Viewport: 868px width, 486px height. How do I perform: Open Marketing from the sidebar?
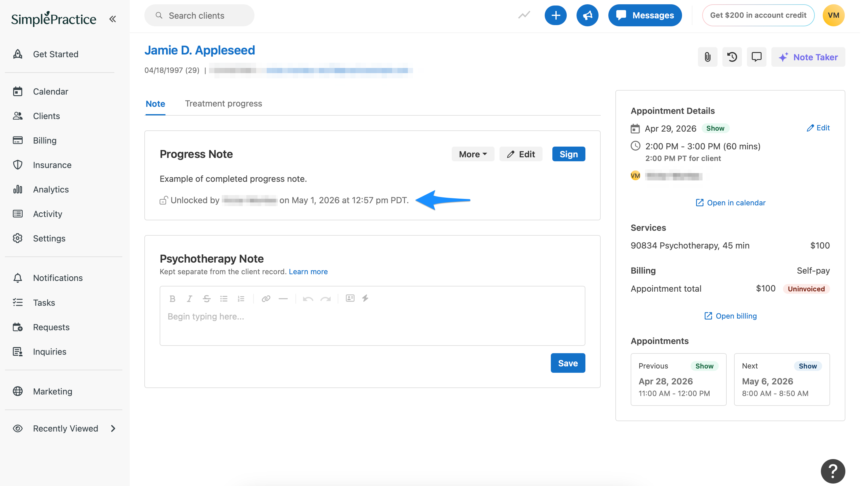coord(53,391)
